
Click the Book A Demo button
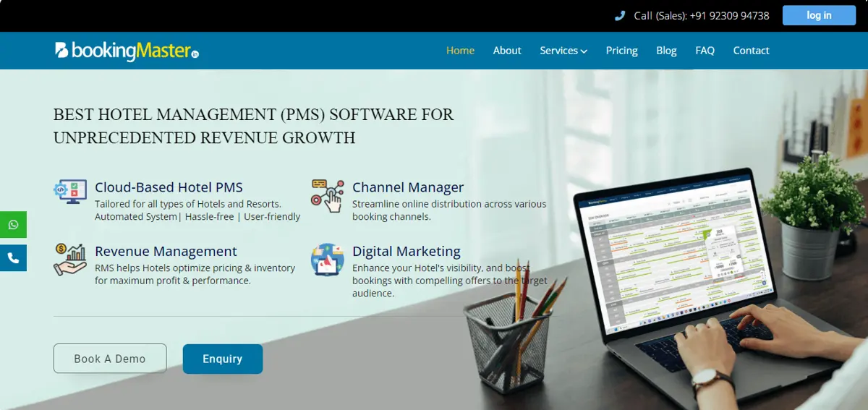(110, 359)
